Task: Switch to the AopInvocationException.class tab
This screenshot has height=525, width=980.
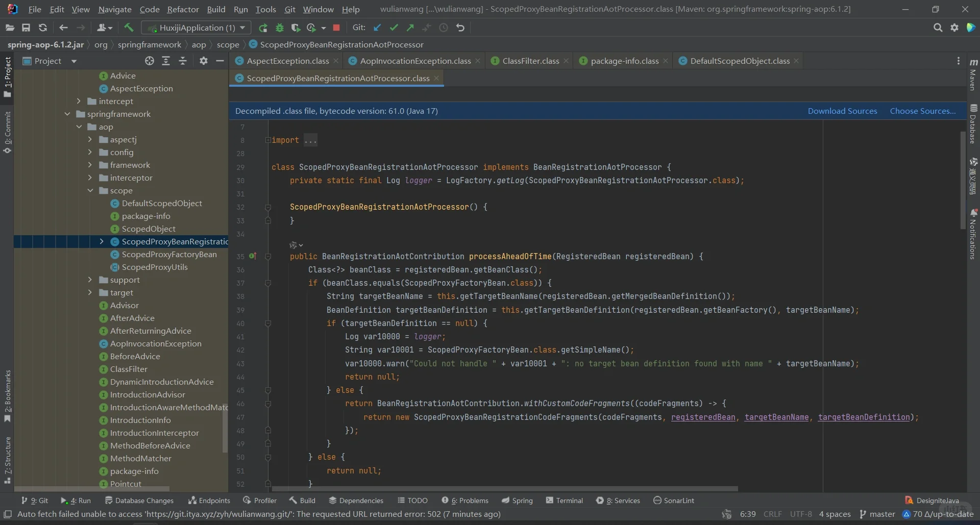Action: [415, 61]
